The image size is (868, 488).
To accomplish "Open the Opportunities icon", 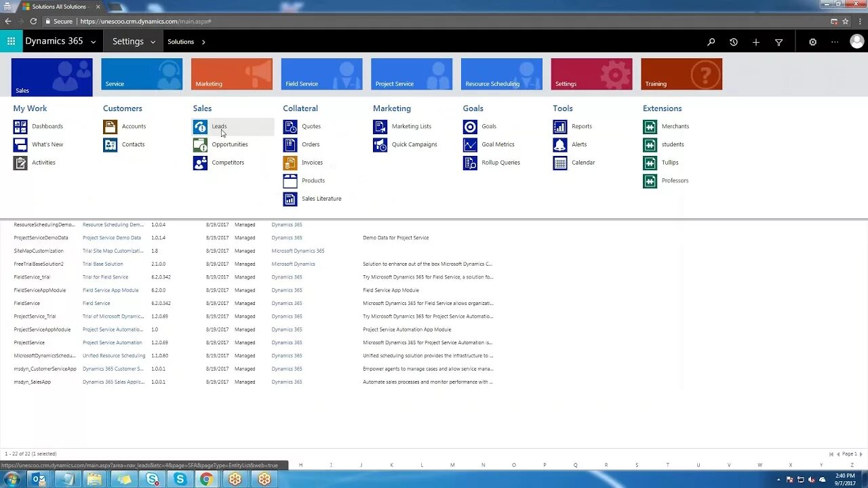I will [x=200, y=144].
